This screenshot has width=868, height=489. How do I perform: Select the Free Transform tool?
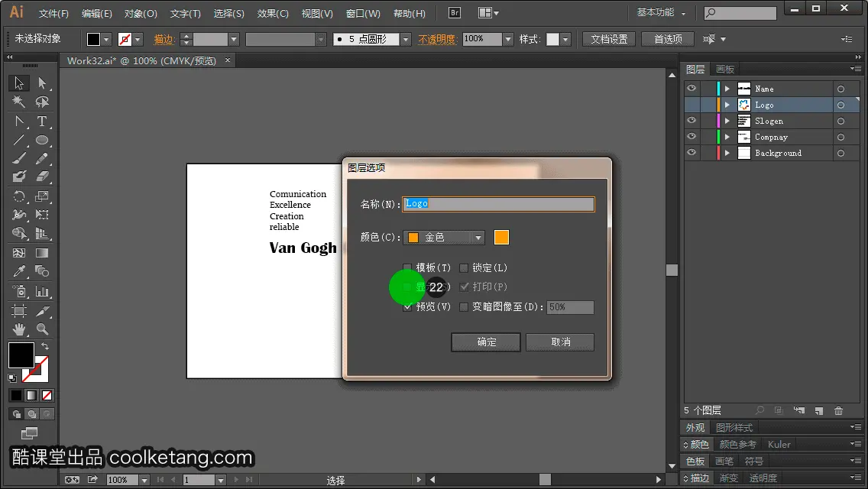coord(42,215)
